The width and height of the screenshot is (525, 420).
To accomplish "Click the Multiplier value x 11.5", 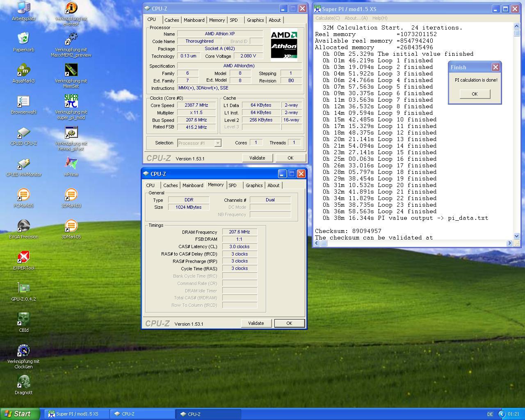I will pos(196,112).
